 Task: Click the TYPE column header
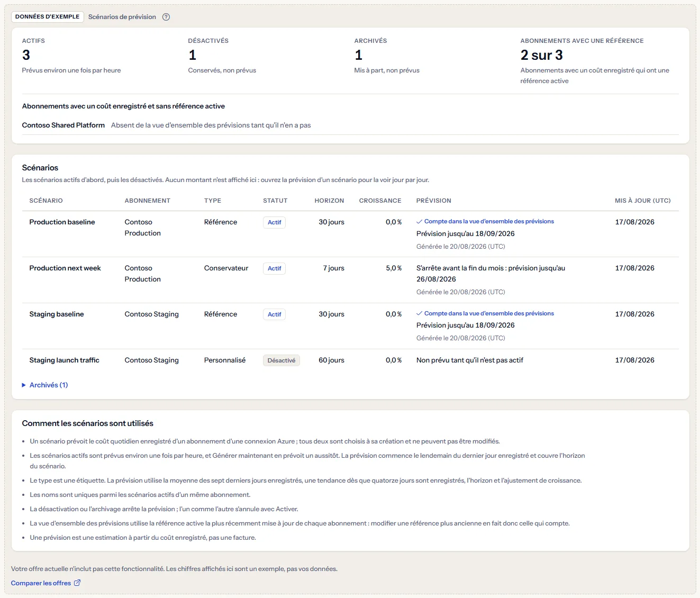tap(213, 201)
